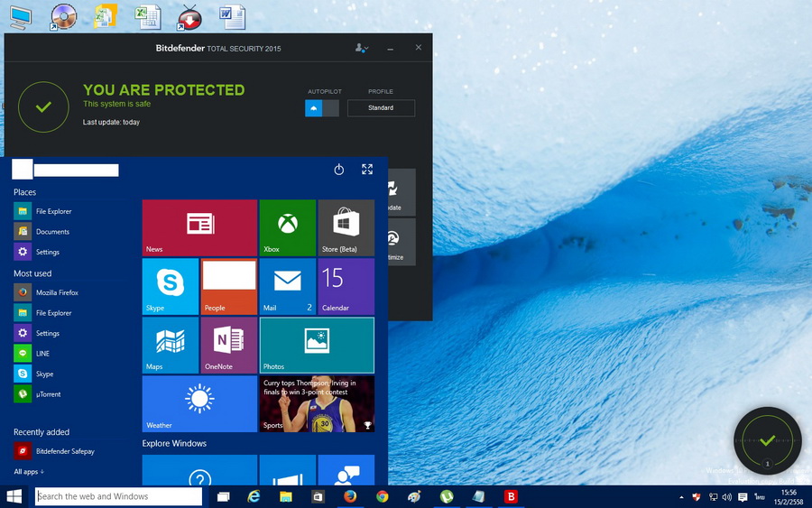
Task: Expand the All apps list
Action: [29, 472]
